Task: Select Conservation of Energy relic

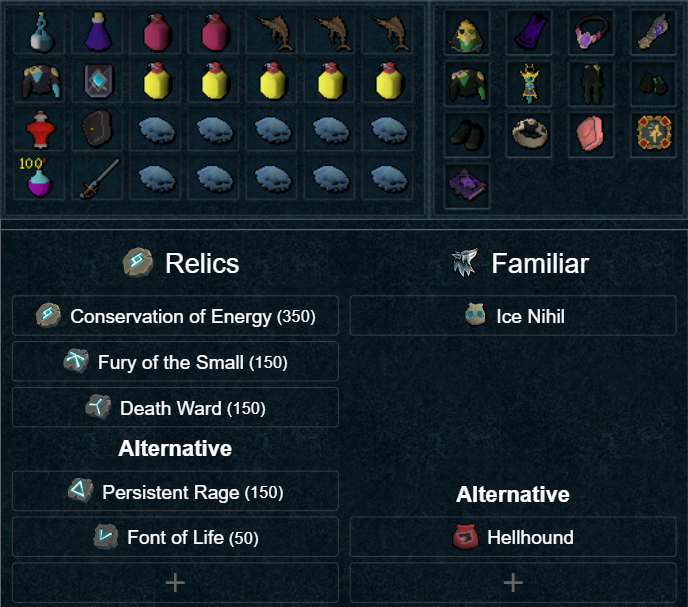Action: coord(175,316)
